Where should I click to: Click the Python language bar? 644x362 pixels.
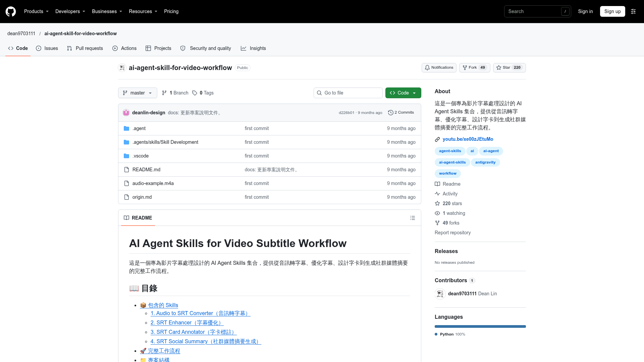click(480, 326)
